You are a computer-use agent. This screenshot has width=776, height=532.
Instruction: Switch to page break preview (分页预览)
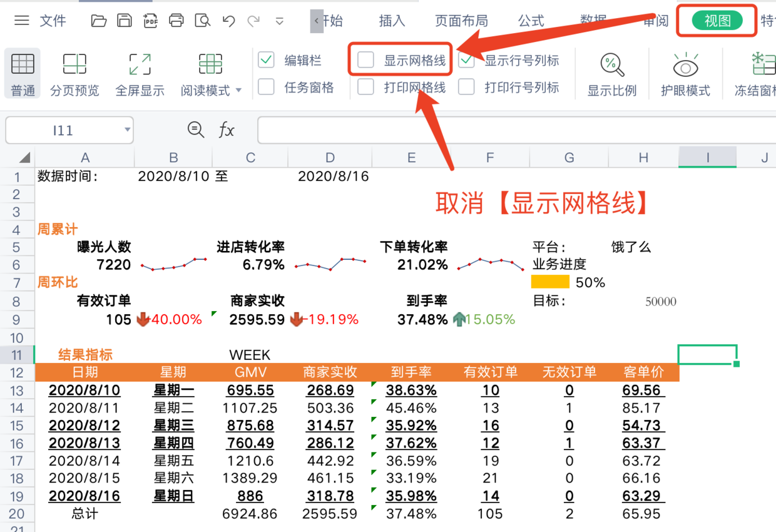pyautogui.click(x=74, y=74)
